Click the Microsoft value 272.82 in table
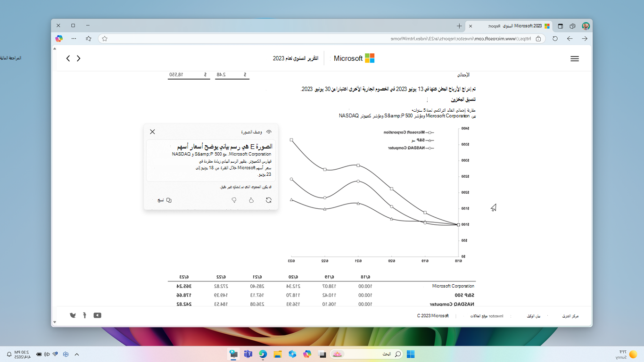The image size is (644, 362). click(x=222, y=286)
